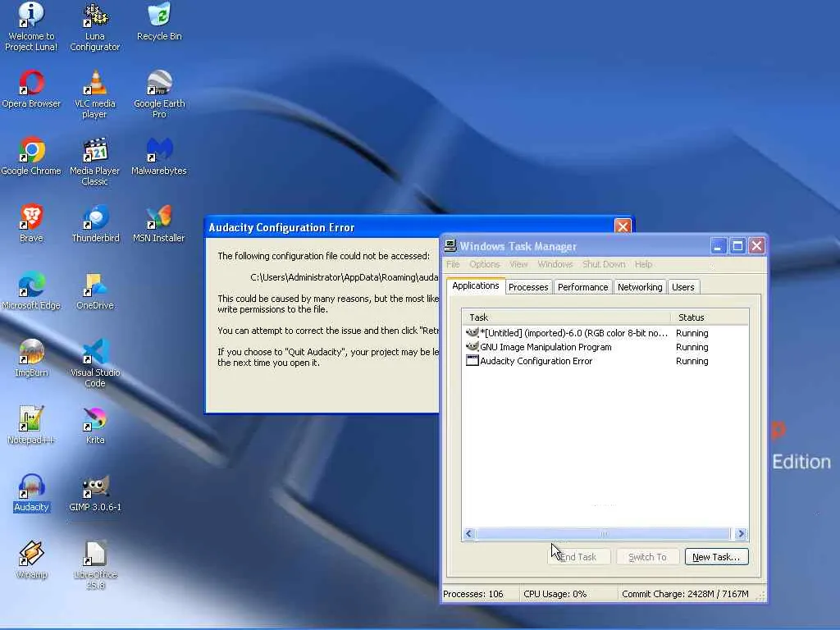Open the Notepad++ desktop icon
The image size is (840, 630).
[31, 426]
